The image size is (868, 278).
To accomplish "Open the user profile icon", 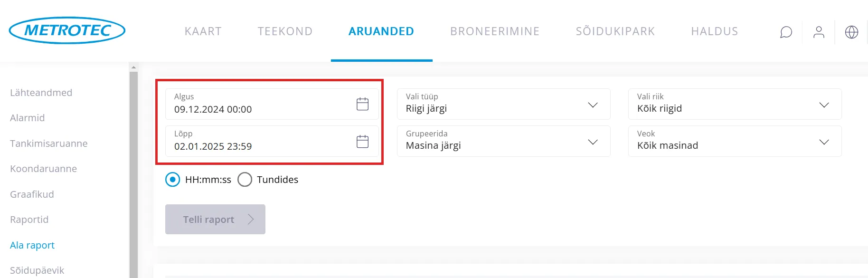I will coord(819,32).
